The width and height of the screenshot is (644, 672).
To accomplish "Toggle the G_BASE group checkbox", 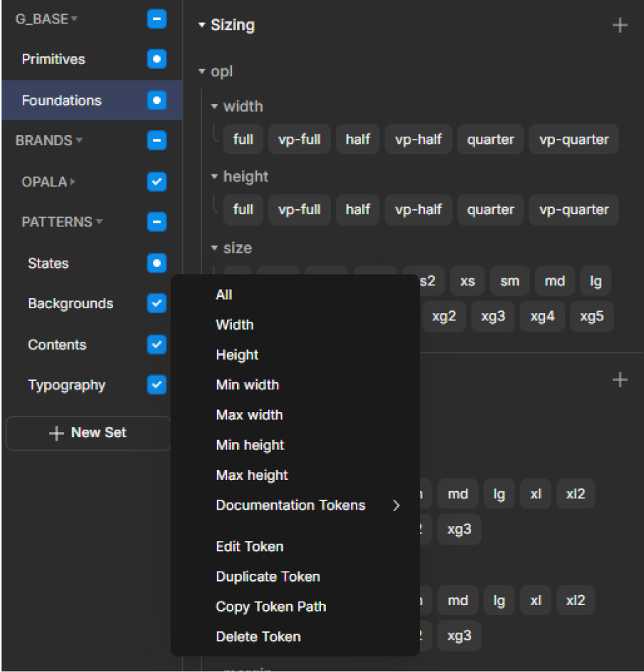I will point(157,19).
